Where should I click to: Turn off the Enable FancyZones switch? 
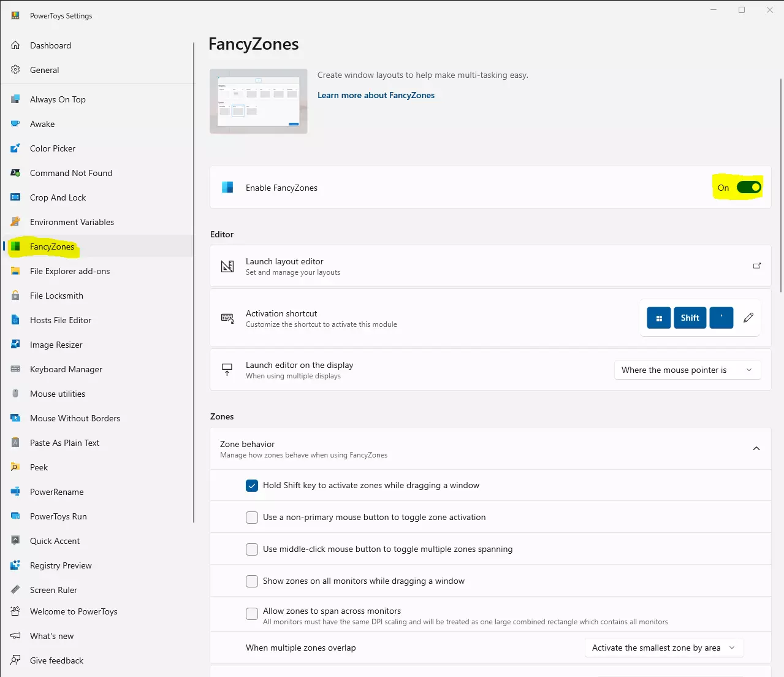[749, 188]
